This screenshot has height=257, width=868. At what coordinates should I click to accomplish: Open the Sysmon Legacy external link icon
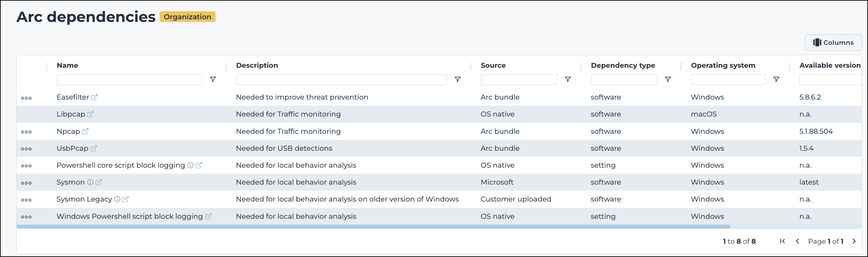tap(126, 199)
